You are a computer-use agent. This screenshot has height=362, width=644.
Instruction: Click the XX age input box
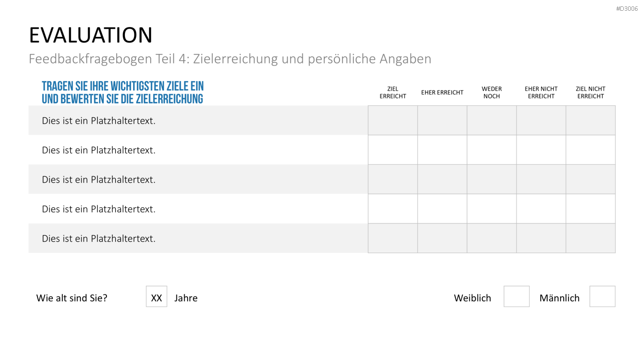[x=156, y=296]
